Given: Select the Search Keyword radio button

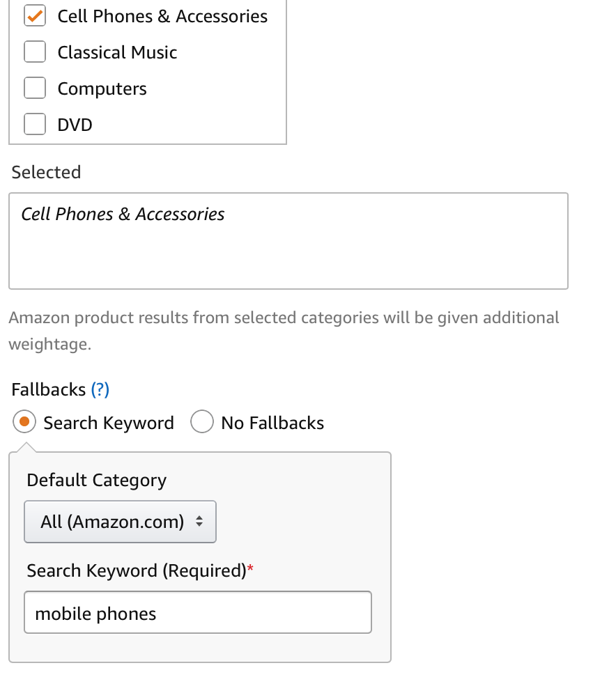Looking at the screenshot, I should point(24,422).
